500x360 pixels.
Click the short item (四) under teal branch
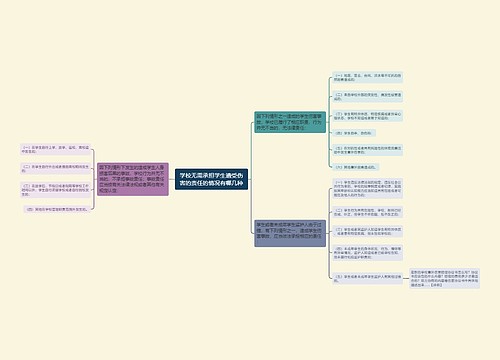point(354,133)
